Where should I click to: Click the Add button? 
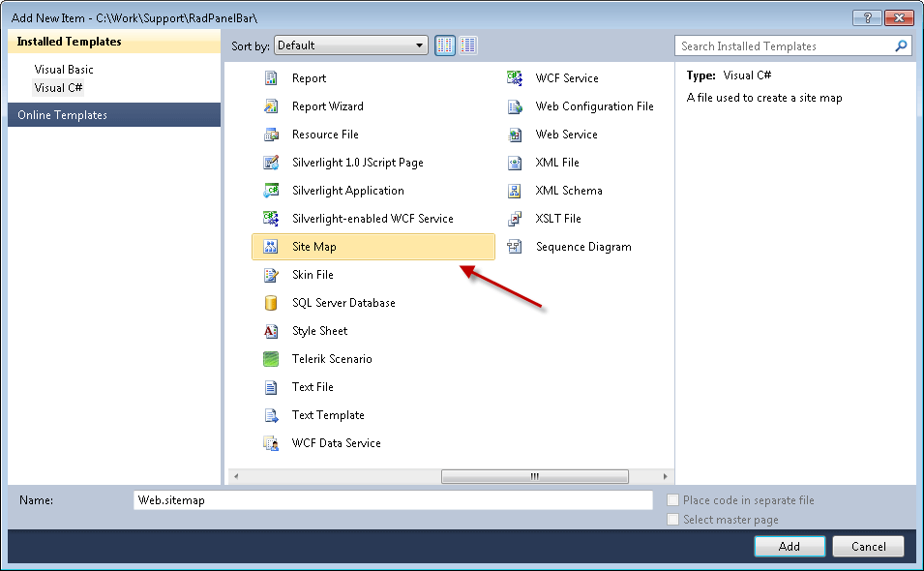pos(790,546)
